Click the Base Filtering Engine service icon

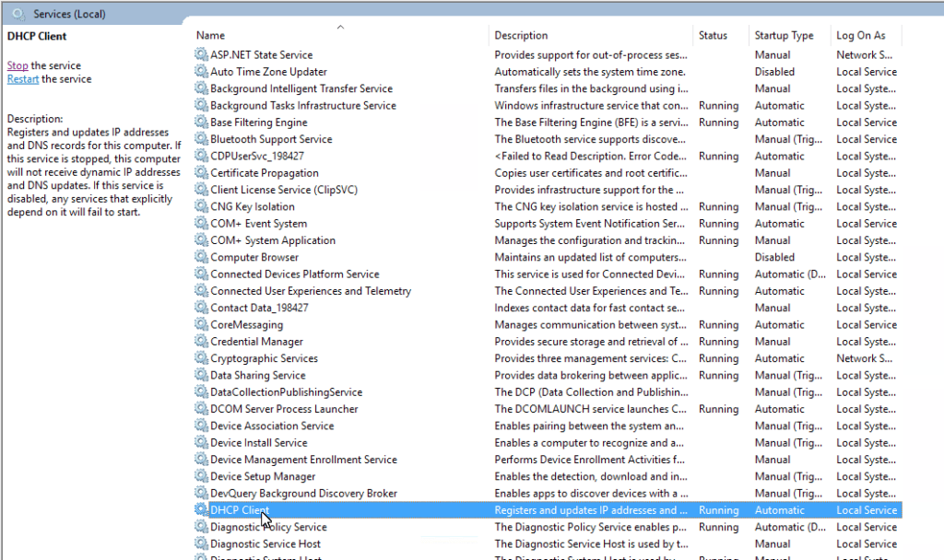pyautogui.click(x=201, y=122)
